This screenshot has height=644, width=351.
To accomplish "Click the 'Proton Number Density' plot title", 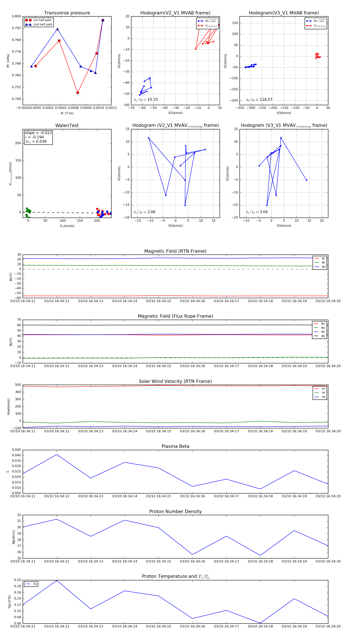I will [x=175, y=511].
